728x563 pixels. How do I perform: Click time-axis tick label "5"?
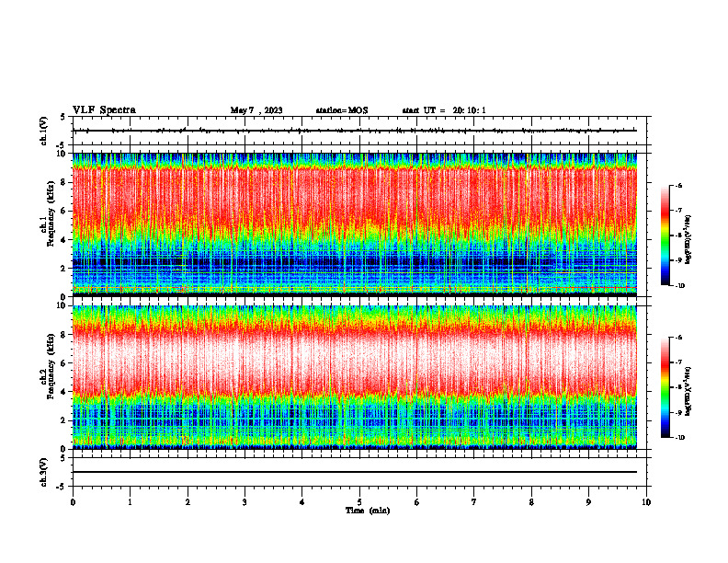tap(359, 502)
